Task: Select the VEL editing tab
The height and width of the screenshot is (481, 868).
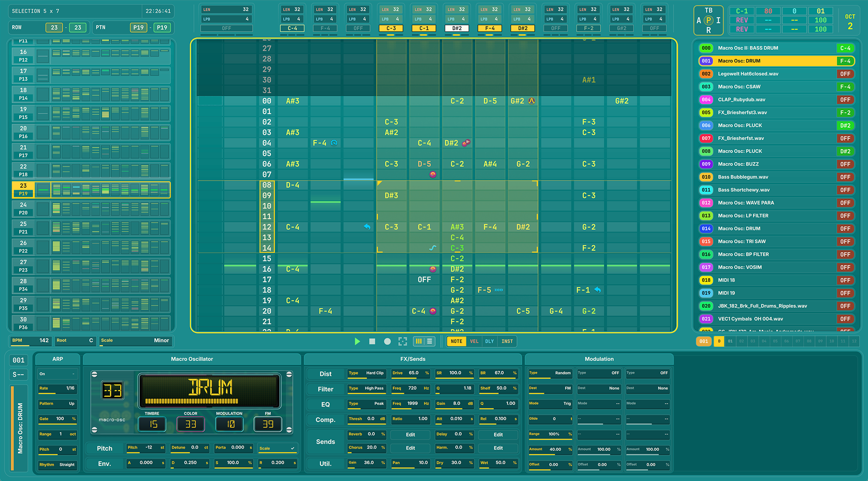Action: pos(474,341)
